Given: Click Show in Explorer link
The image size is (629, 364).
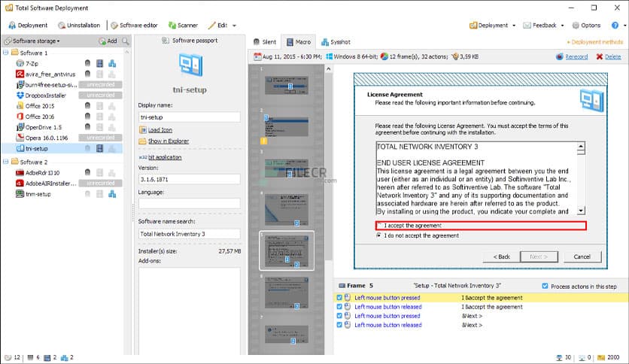Looking at the screenshot, I should pyautogui.click(x=169, y=141).
